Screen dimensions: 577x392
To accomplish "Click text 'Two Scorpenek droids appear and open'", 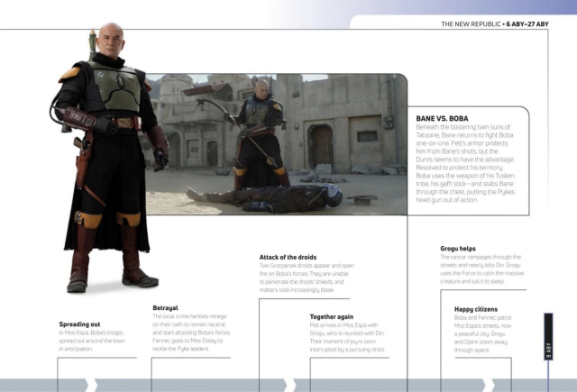I will pos(307,266).
